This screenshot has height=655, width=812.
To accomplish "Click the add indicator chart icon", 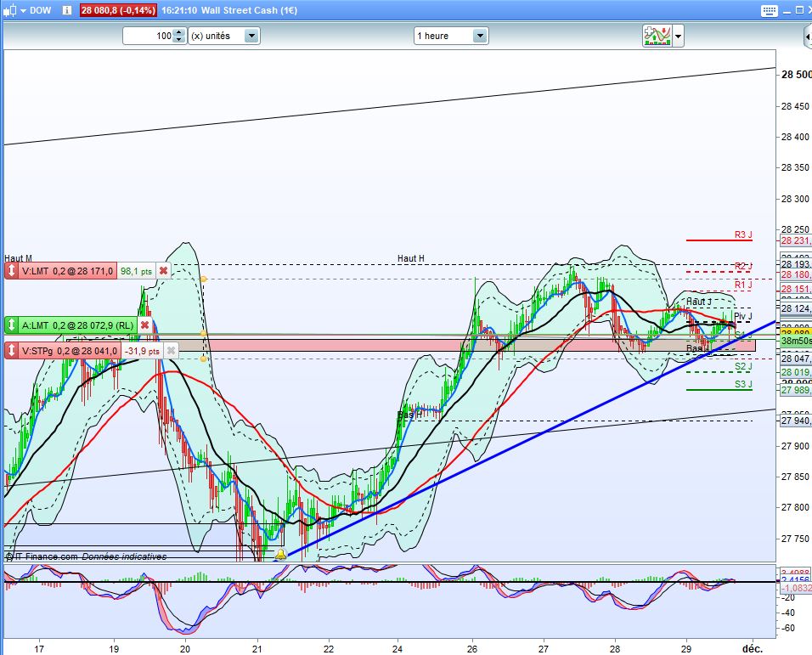I will click(657, 36).
